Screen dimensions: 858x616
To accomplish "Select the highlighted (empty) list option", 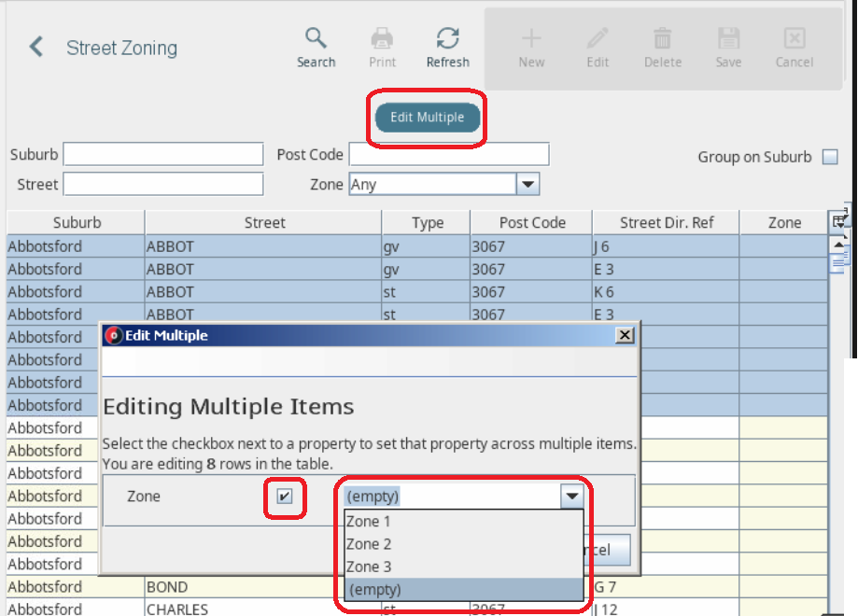I will (463, 590).
